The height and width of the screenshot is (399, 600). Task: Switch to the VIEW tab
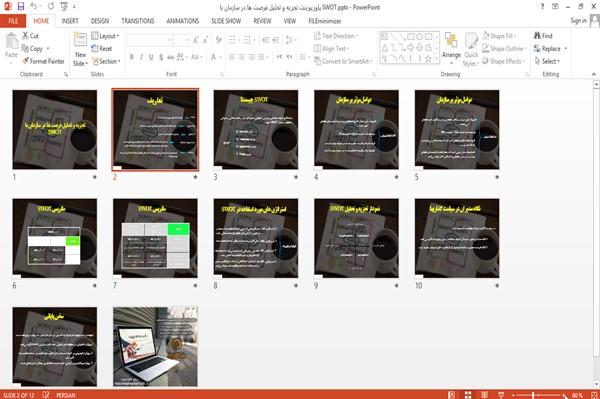tap(290, 21)
